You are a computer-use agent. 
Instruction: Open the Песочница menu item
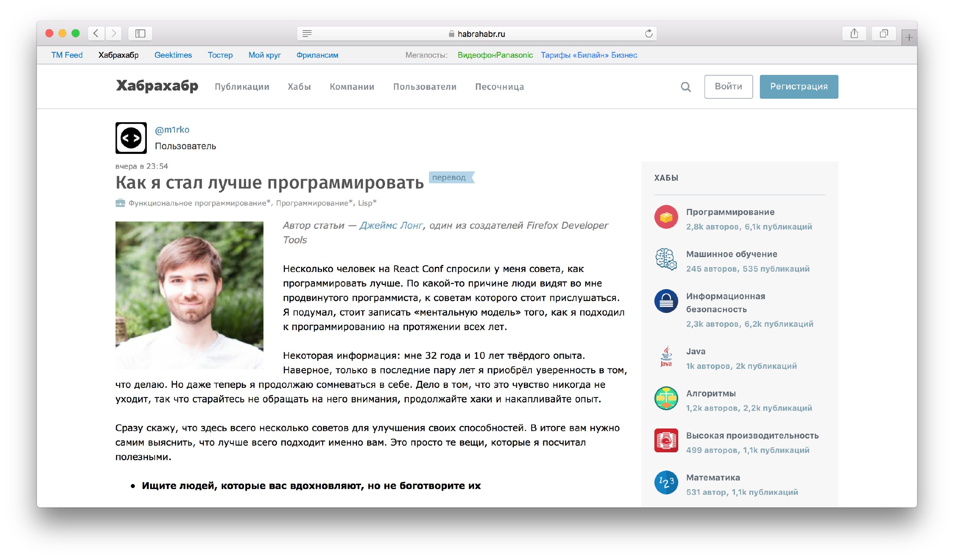tap(499, 87)
